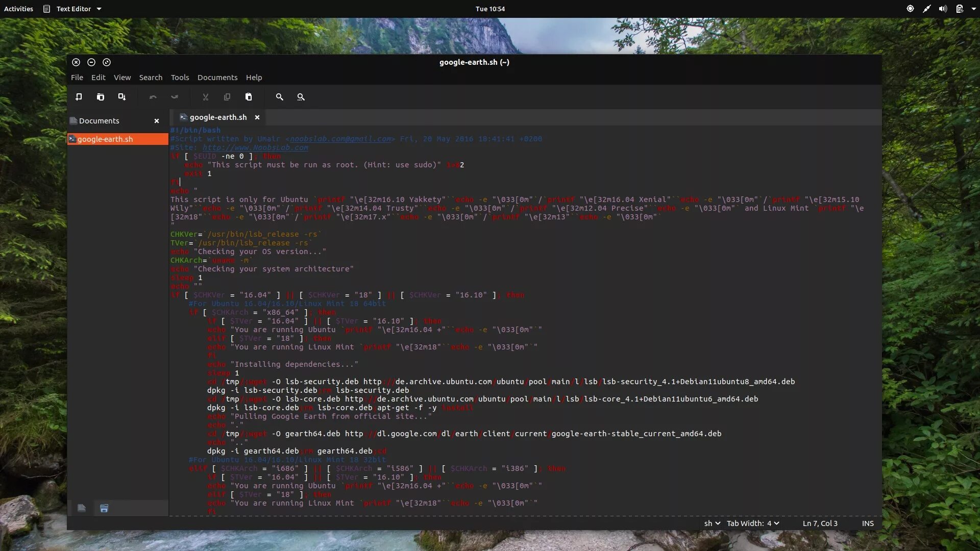Viewport: 980px width, 551px height.
Task: Click "Pulling Google Earth from official site..." line
Action: pos(320,416)
